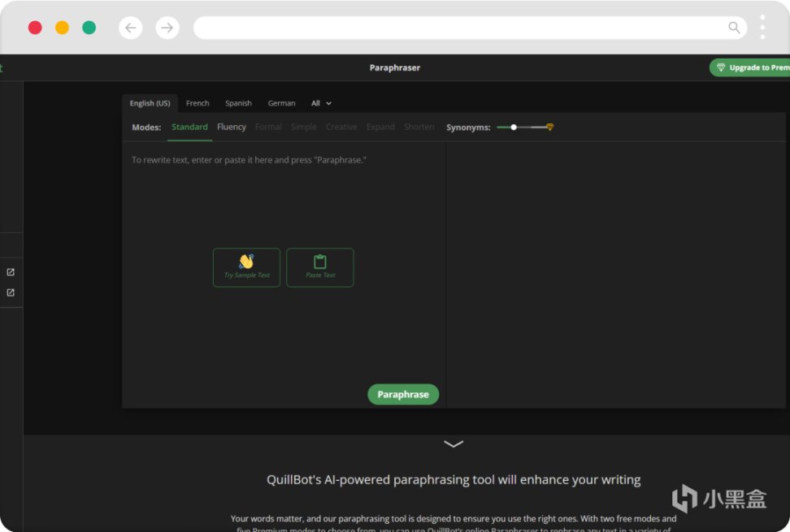Screen dimensions: 790x532
Task: Switch to the German language tab
Action: (282, 103)
